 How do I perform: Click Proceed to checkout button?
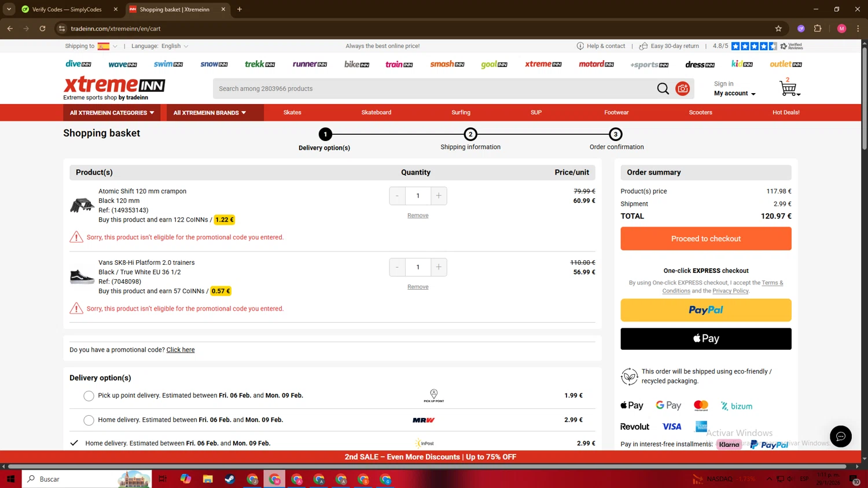click(x=706, y=239)
